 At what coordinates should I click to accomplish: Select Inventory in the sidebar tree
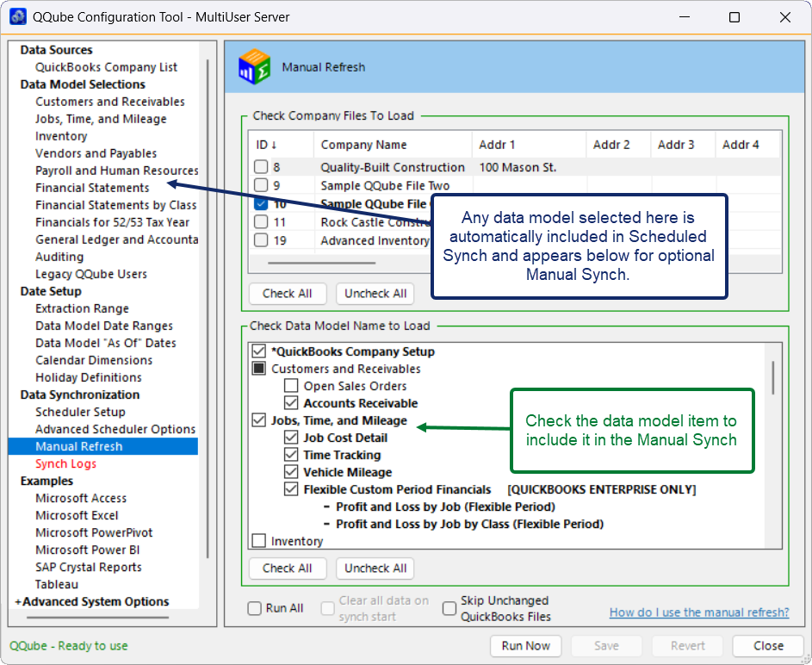click(x=61, y=136)
